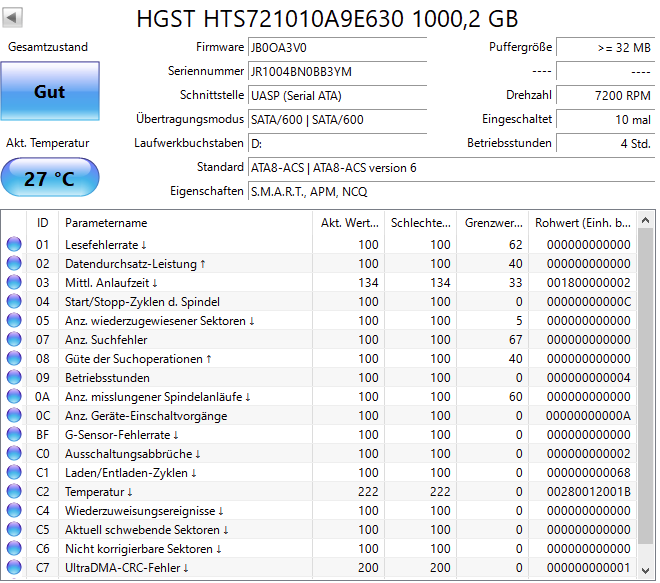Click the Grenzwer... column header
Screen dimensions: 660x583
coord(493,223)
